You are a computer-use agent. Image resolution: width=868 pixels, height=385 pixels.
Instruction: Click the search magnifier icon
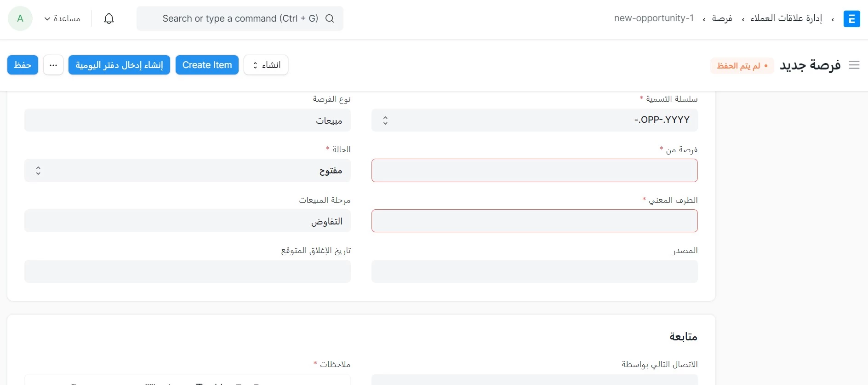(330, 18)
